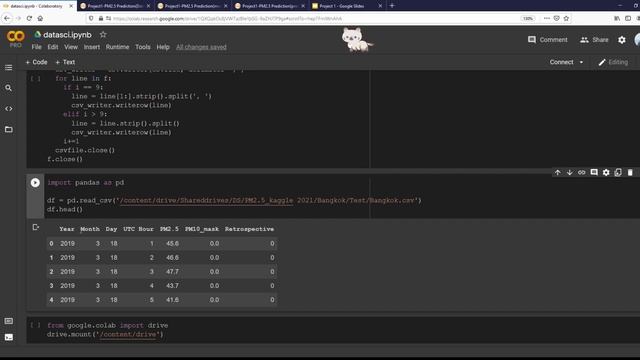Open the Help menu

point(163,47)
